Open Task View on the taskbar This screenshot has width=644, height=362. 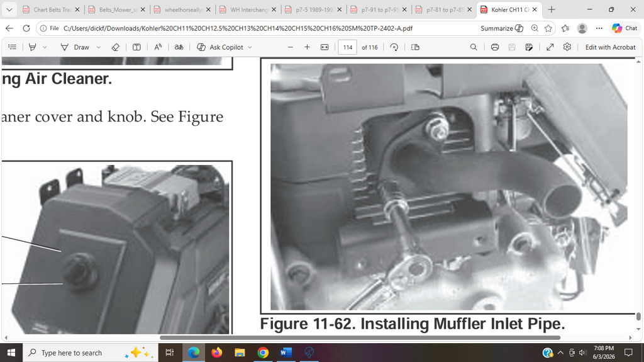(x=169, y=353)
